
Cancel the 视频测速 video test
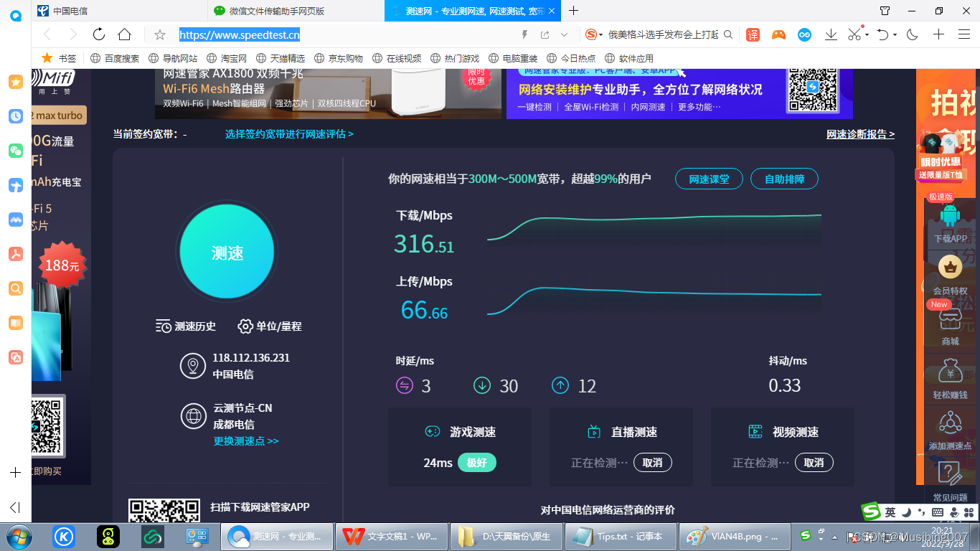814,463
